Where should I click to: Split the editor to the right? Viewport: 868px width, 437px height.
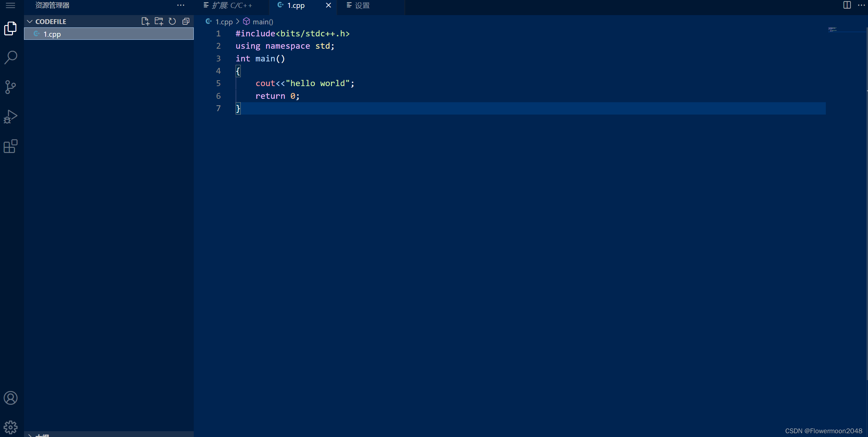847,5
